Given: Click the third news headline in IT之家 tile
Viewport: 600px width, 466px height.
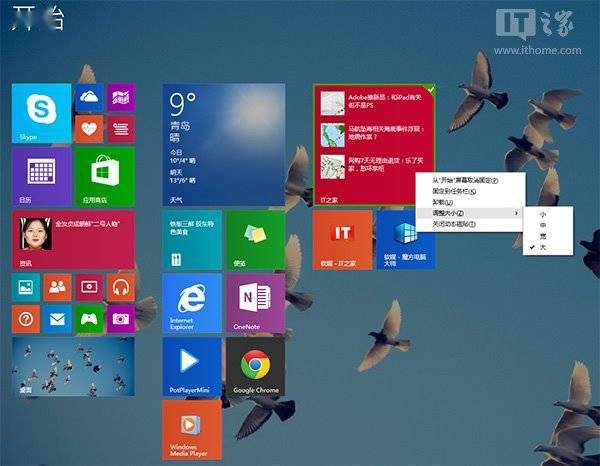Looking at the screenshot, I should [x=386, y=164].
